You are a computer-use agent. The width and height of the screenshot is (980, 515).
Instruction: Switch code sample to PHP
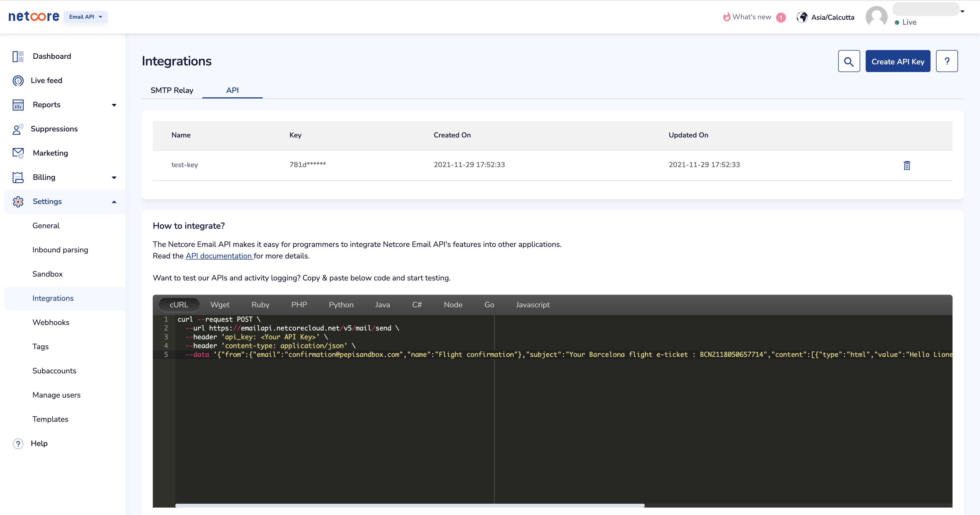[299, 305]
